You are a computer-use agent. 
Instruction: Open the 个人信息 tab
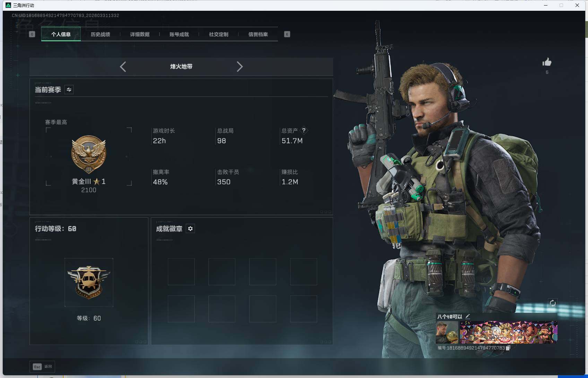tap(61, 34)
